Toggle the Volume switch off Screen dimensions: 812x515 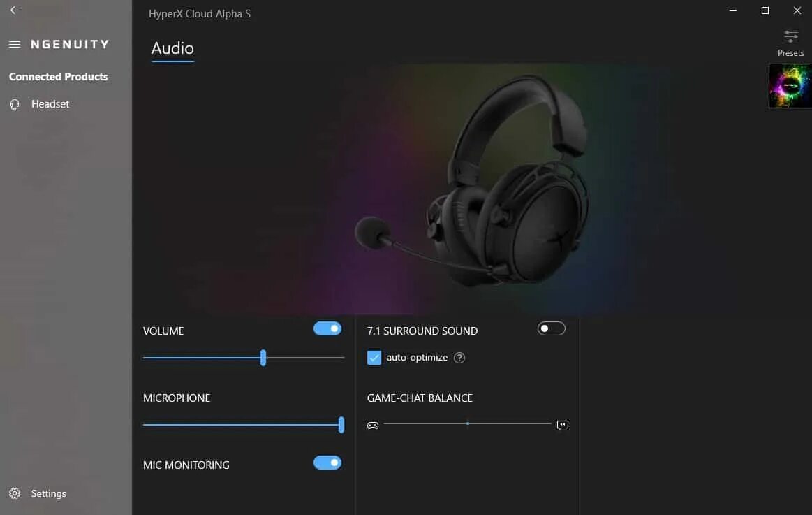pyautogui.click(x=327, y=328)
